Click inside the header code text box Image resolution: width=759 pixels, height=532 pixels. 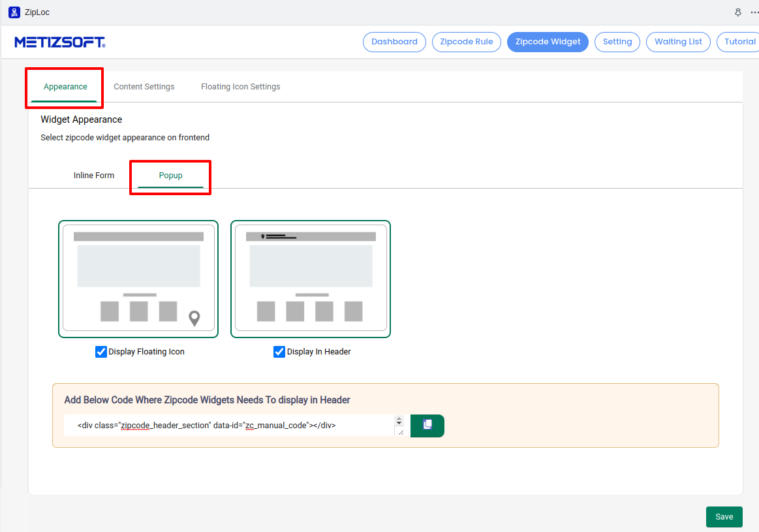coord(228,425)
